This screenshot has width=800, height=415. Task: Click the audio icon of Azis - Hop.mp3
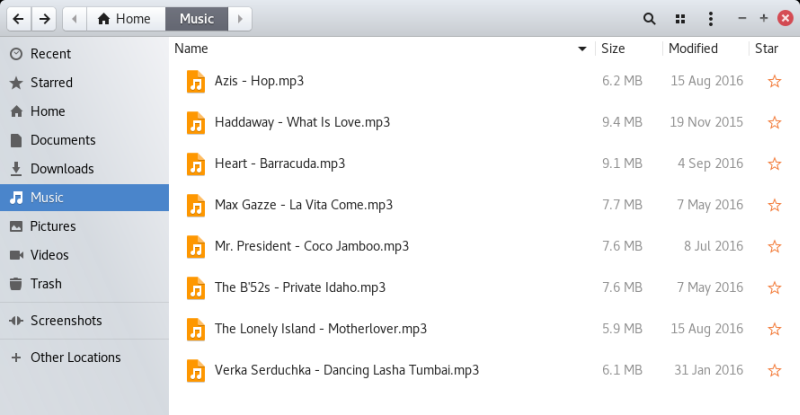(196, 82)
